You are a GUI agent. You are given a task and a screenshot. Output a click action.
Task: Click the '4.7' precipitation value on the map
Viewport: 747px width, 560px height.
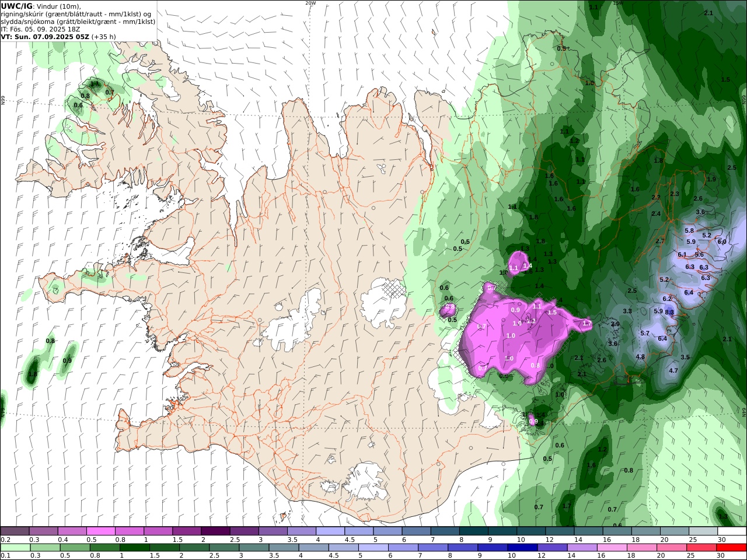(x=673, y=371)
